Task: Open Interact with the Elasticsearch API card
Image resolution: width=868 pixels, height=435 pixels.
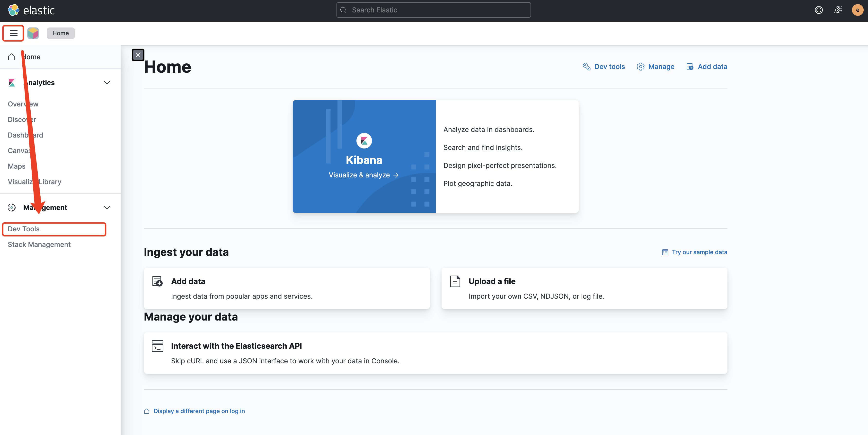Action: point(236,346)
